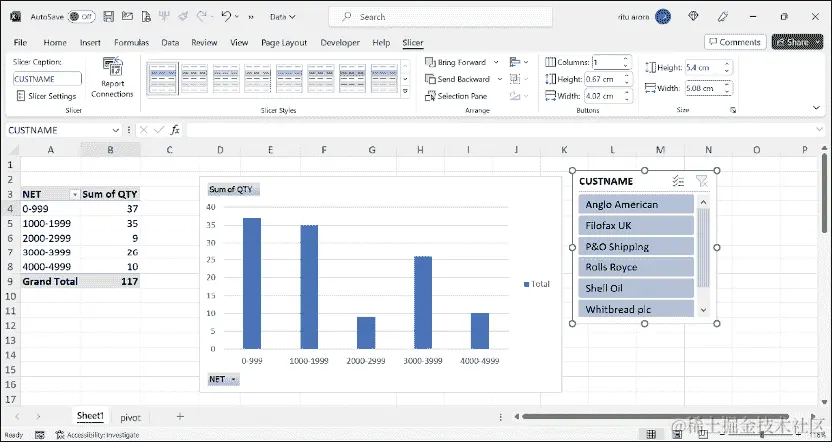This screenshot has height=442, width=832.
Task: Switch to Page Layout view in status bar
Action: click(x=677, y=435)
